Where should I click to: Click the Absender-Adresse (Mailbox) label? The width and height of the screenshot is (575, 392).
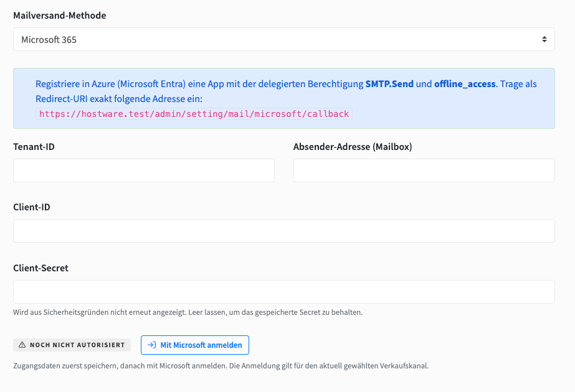tap(353, 147)
